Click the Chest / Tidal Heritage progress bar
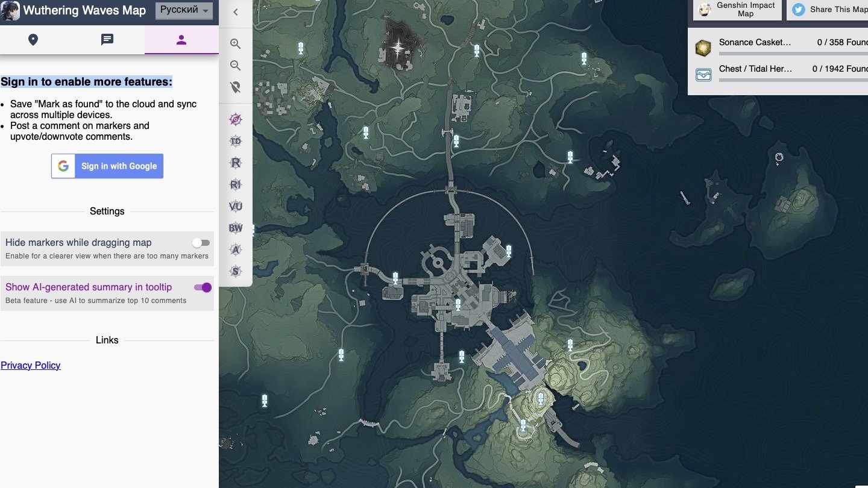Image resolution: width=868 pixels, height=488 pixels. [x=793, y=80]
